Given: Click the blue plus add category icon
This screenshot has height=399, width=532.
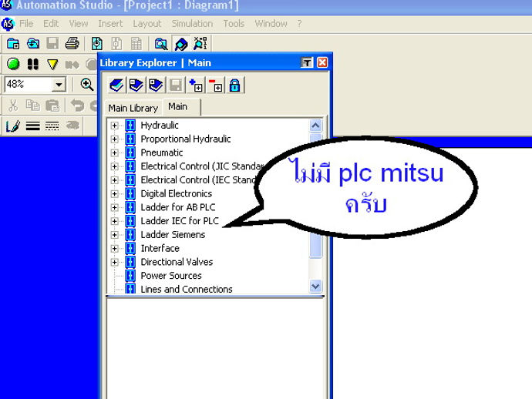Looking at the screenshot, I should point(196,85).
